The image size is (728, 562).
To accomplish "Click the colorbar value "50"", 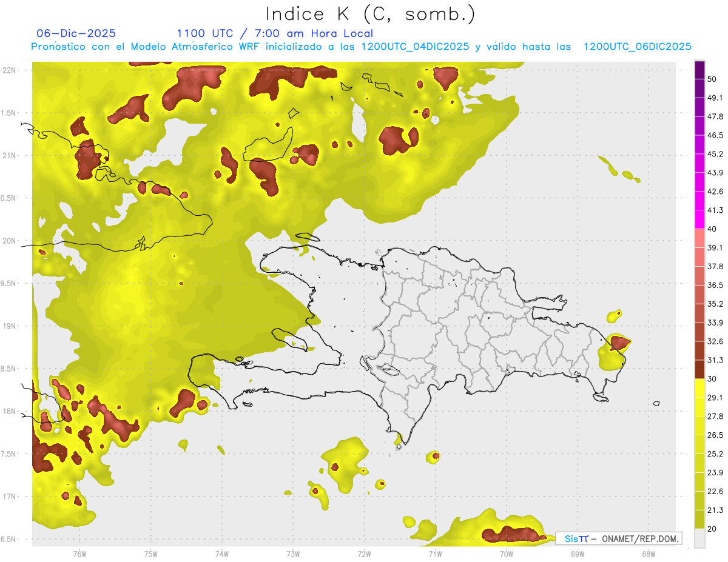I will click(x=713, y=79).
